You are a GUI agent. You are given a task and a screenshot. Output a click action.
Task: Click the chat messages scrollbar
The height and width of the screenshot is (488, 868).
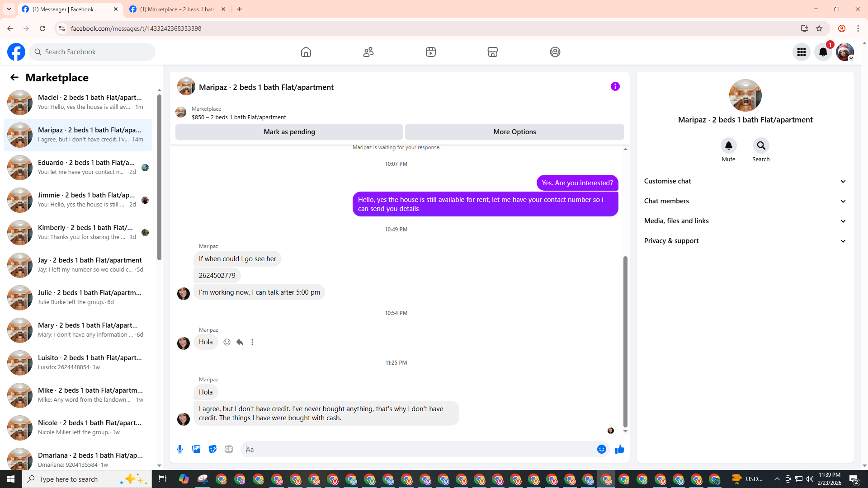point(625,341)
